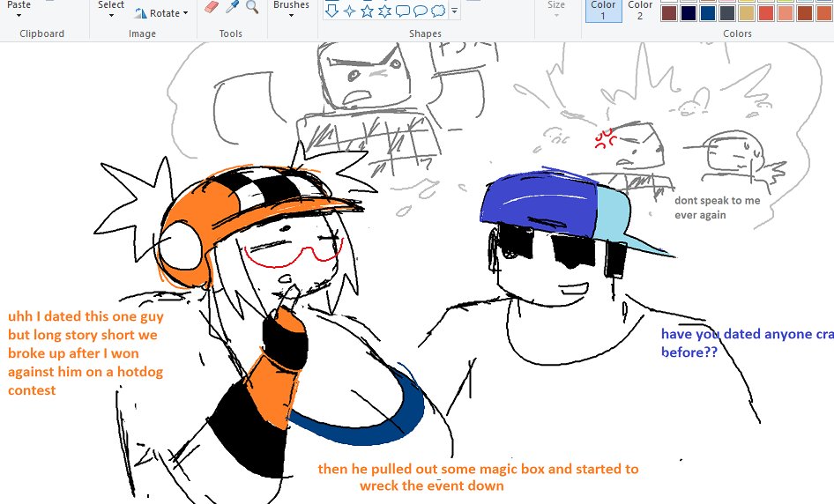Activate the Color 2 button

click(x=640, y=10)
